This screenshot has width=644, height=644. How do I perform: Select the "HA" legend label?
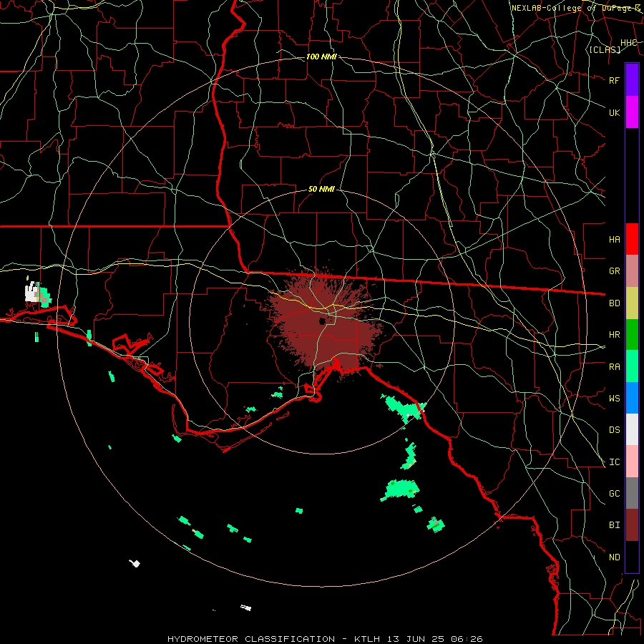614,240
